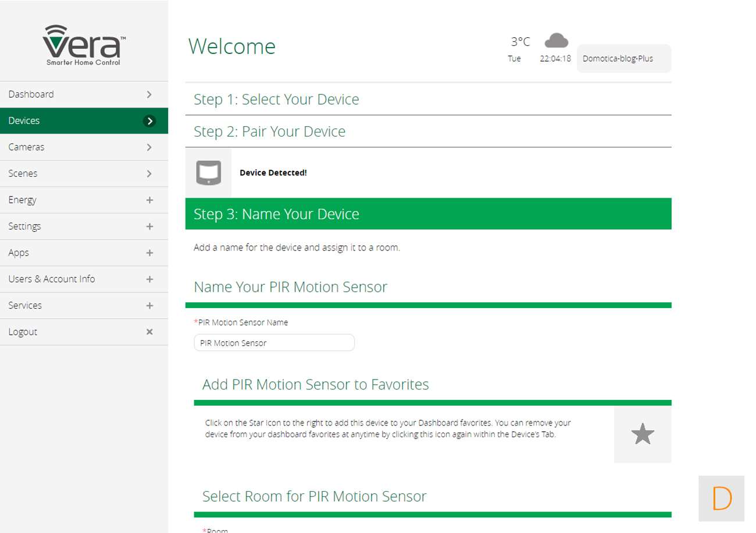The height and width of the screenshot is (533, 756).
Task: Click the PIR Motion Sensor Name field
Action: pos(274,343)
